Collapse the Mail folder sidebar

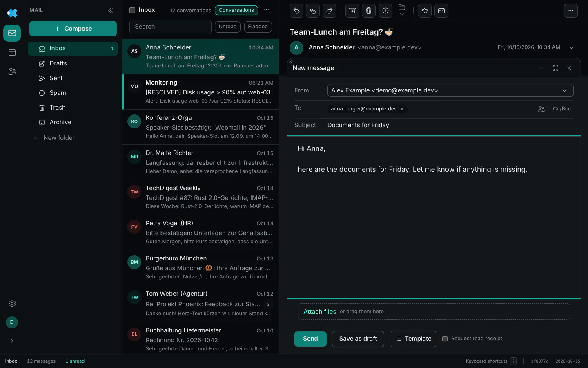(110, 10)
